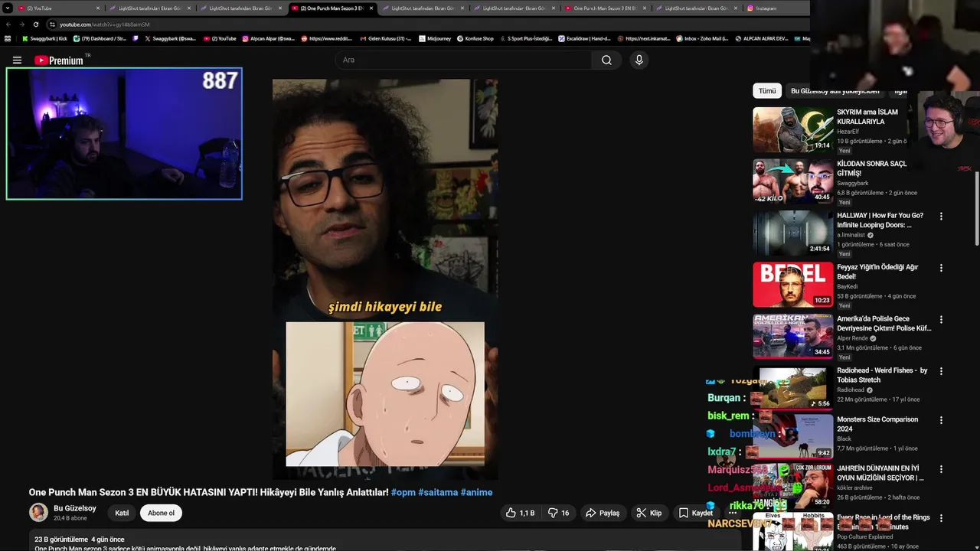
Task: Click the One Punch Man video player
Action: (385, 279)
